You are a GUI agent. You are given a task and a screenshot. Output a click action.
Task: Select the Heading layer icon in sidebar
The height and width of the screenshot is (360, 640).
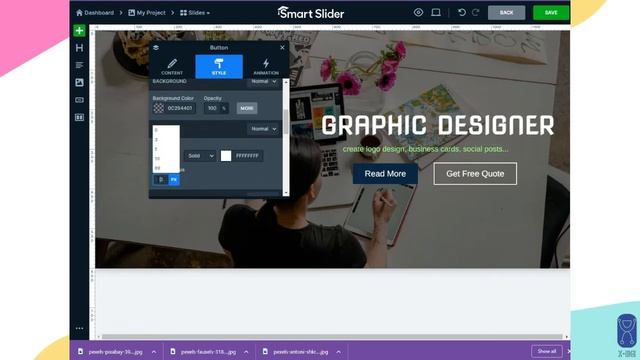tap(79, 48)
